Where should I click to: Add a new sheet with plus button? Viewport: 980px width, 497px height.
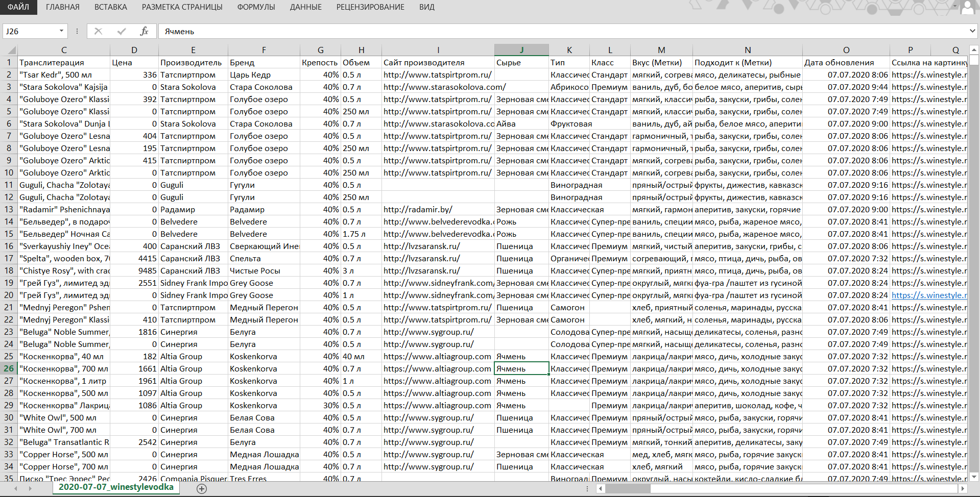[x=202, y=489]
